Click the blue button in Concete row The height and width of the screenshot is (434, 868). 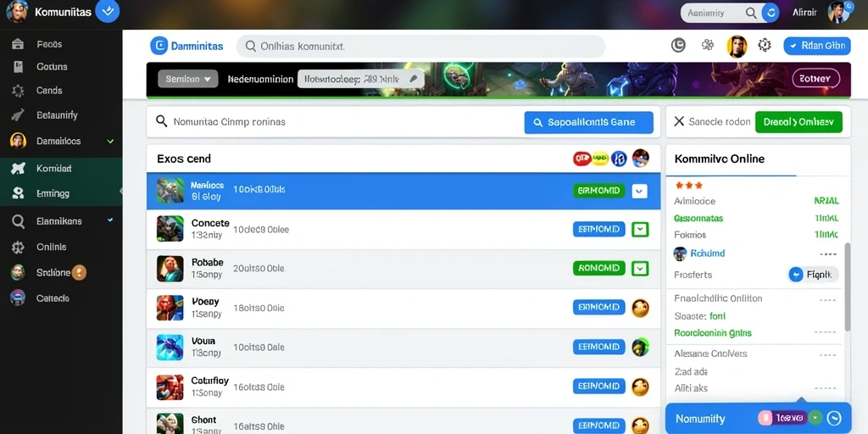[x=598, y=229]
